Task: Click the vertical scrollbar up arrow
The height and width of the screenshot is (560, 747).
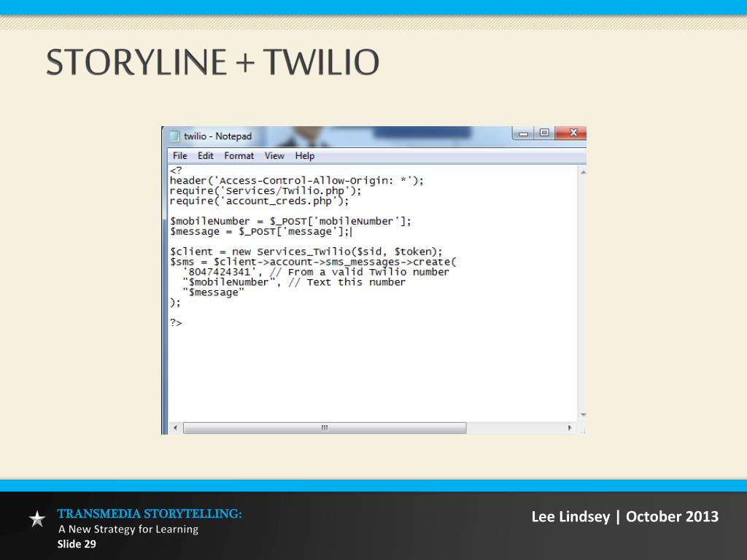Action: pos(583,172)
